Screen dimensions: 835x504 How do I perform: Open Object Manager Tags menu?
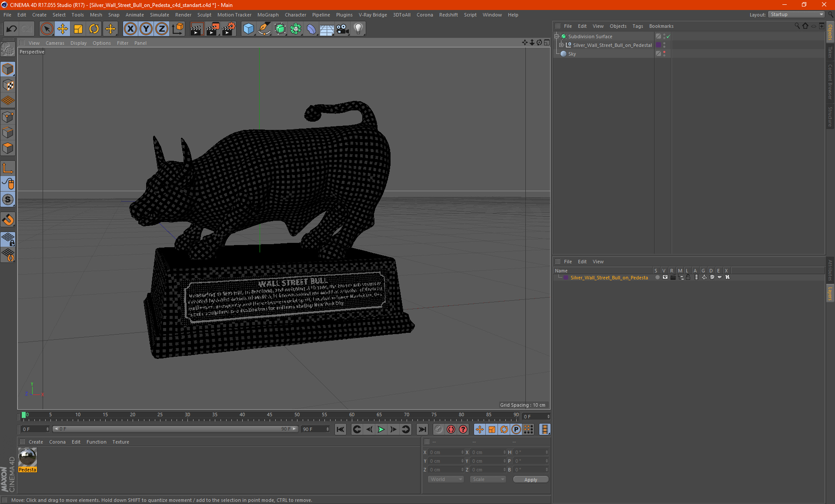pos(638,26)
